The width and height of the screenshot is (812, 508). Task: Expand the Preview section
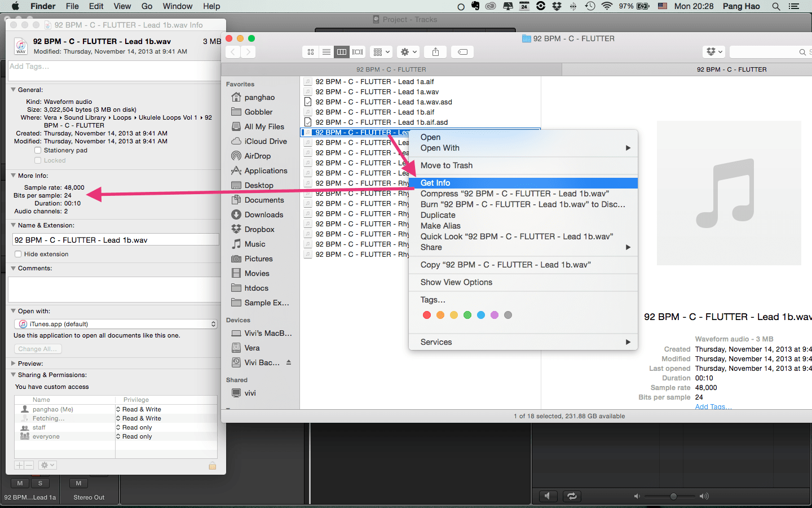(13, 364)
